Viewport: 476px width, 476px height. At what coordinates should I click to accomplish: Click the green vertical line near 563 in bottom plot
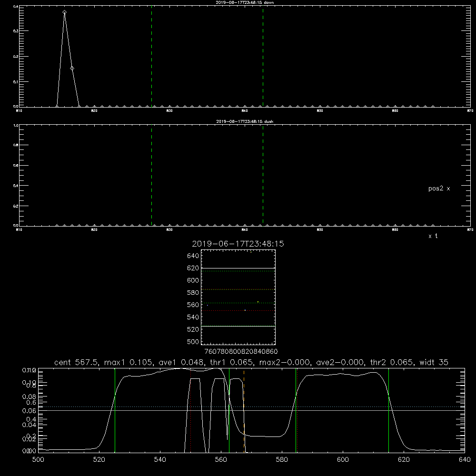click(229, 410)
